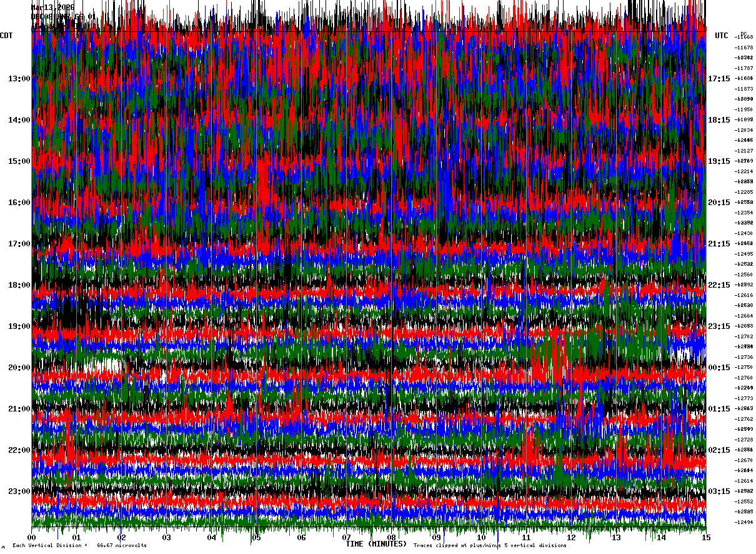Pick minute 01 on time axis
756x554 pixels.
pyautogui.click(x=77, y=537)
